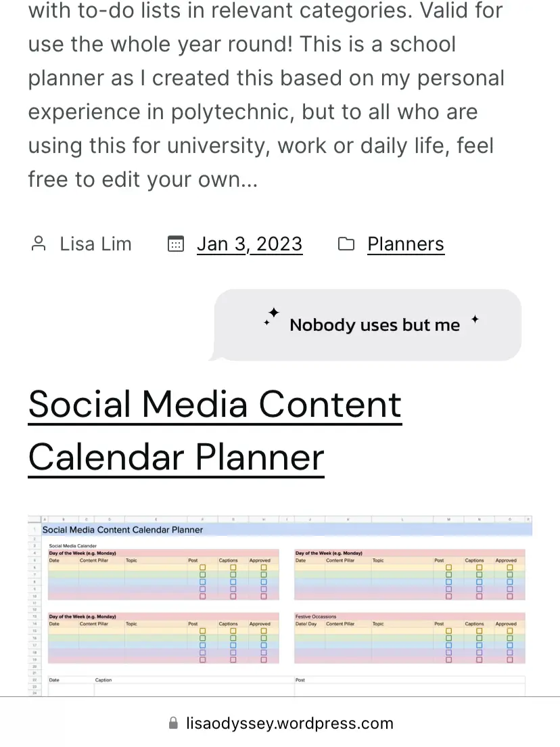This screenshot has width=560, height=747.
Task: Tap the 'Nobody uses but me' speech bubble
Action: [369, 325]
